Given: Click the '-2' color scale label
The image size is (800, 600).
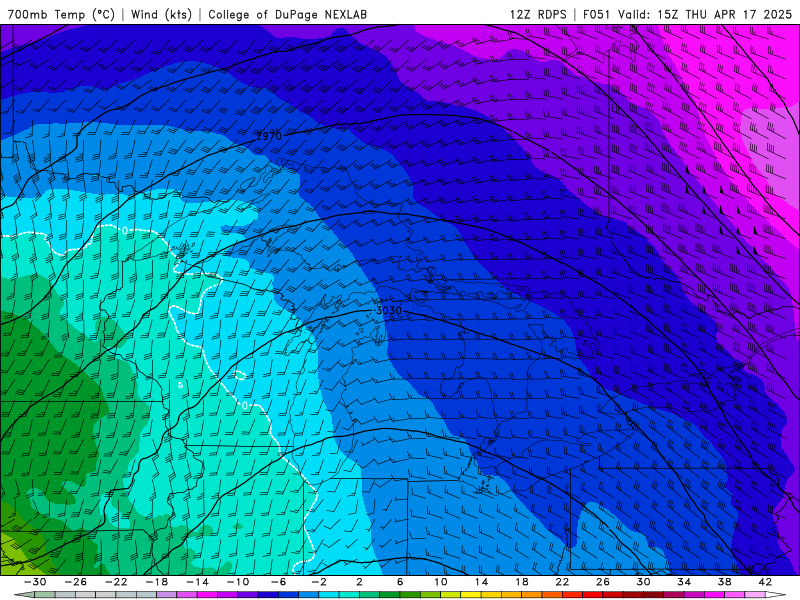Looking at the screenshot, I should click(x=319, y=582).
